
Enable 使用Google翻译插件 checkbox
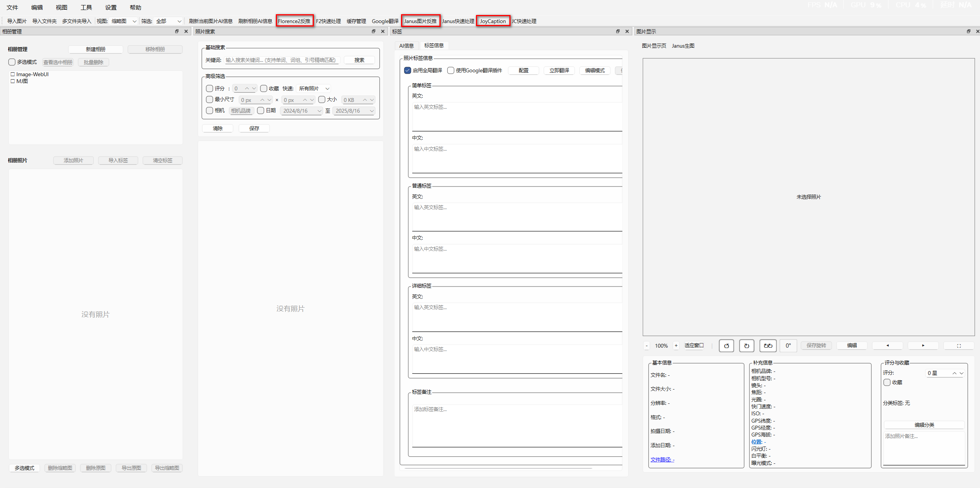(x=451, y=70)
